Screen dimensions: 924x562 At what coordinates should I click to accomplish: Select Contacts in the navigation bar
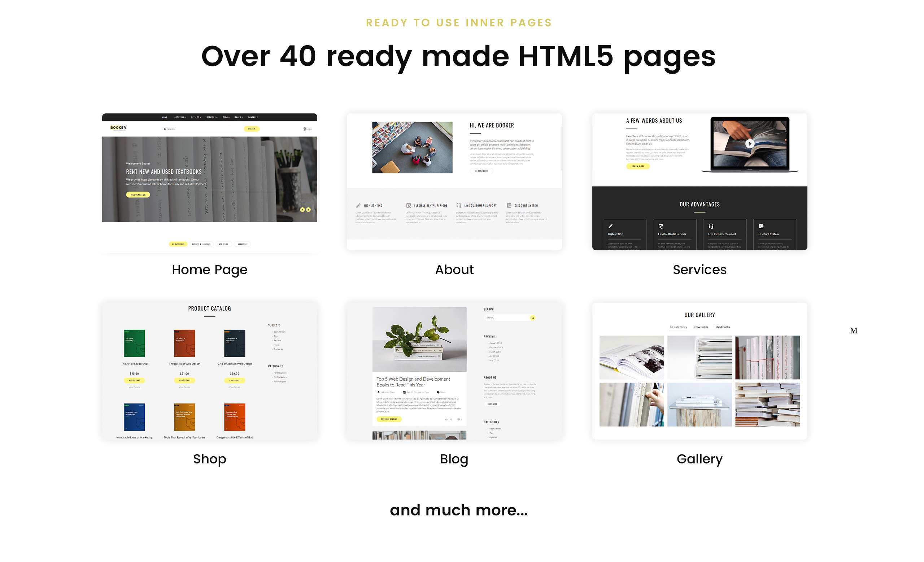click(253, 117)
